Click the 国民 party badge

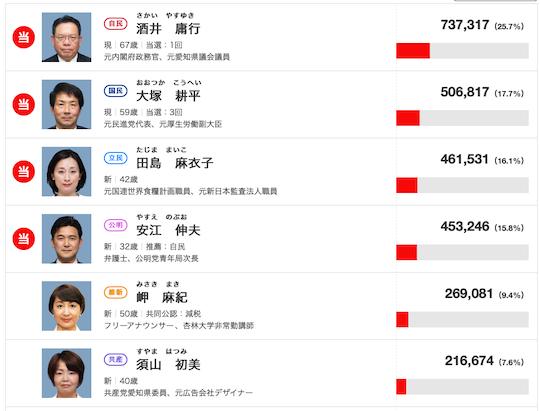pos(115,91)
